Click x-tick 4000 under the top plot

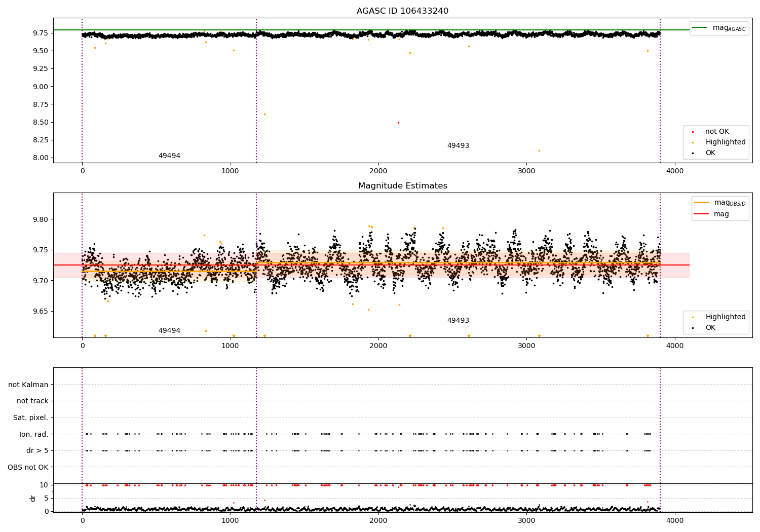(x=675, y=171)
